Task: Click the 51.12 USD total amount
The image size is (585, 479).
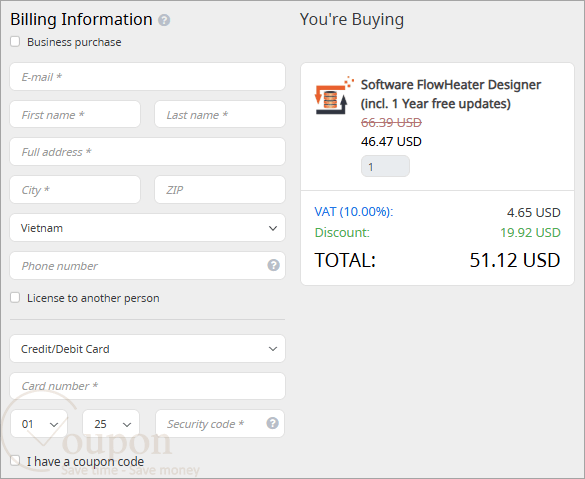Action: pyautogui.click(x=515, y=260)
